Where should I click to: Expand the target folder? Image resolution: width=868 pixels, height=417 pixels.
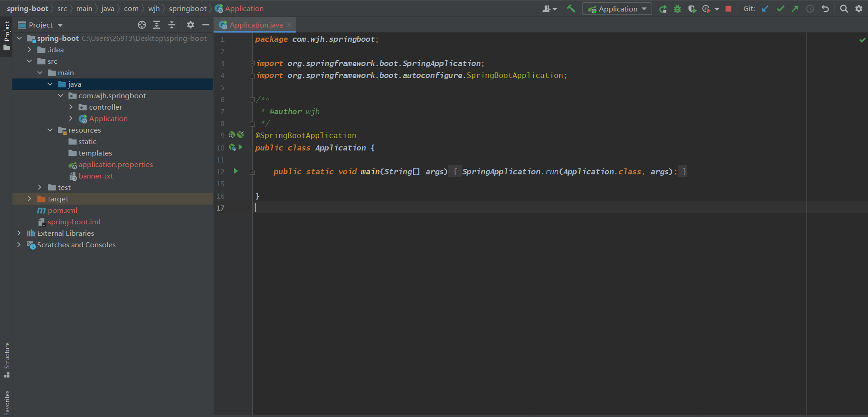29,199
